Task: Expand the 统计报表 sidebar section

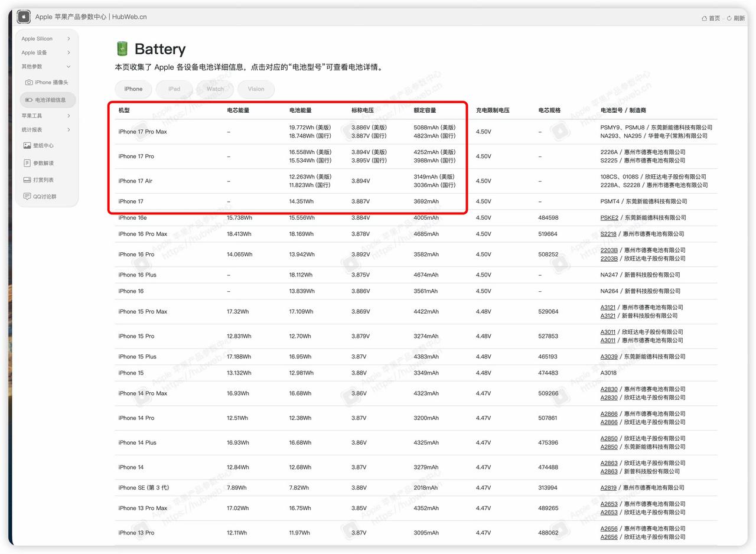Action: 46,129
